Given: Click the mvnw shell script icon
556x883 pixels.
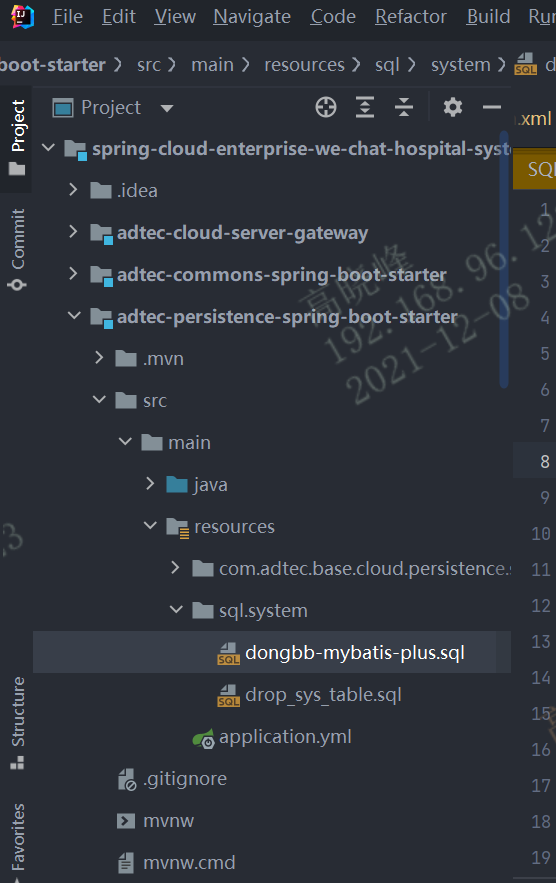Looking at the screenshot, I should (126, 821).
